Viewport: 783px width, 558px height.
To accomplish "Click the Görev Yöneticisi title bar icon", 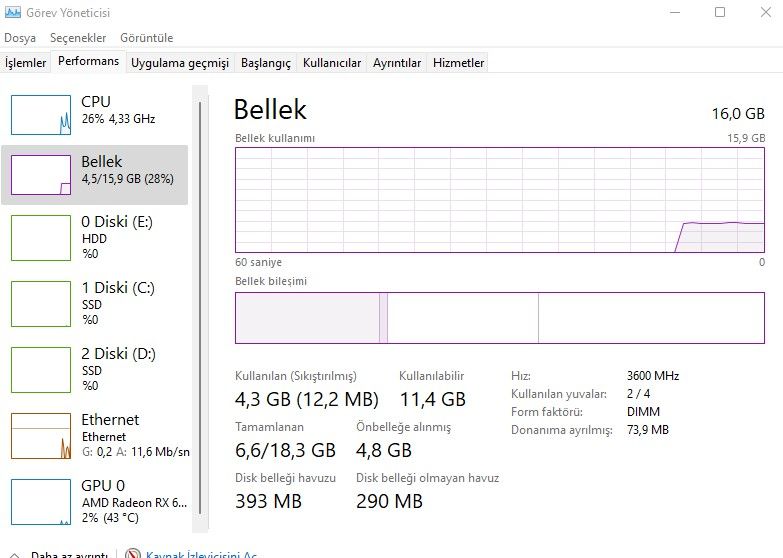I will coord(13,13).
